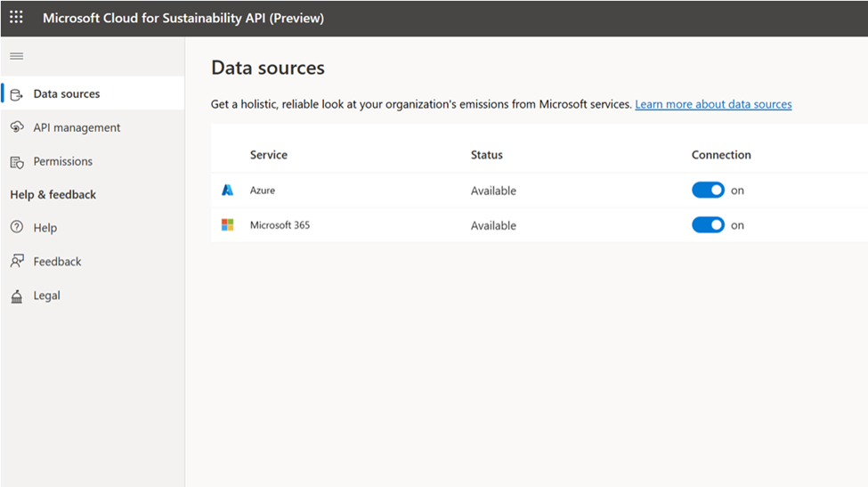Click the Microsoft Cloud for Sustainability API title

click(183, 18)
